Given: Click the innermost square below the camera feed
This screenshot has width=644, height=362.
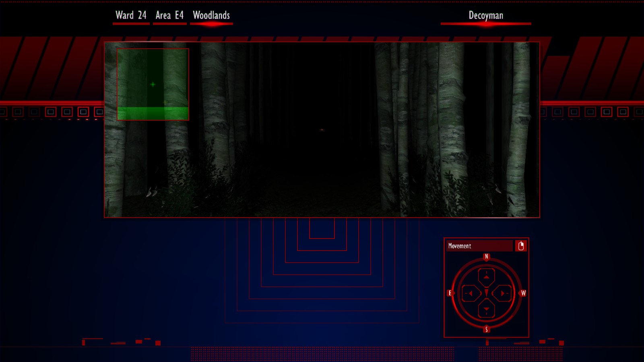Looking at the screenshot, I should [322, 228].
